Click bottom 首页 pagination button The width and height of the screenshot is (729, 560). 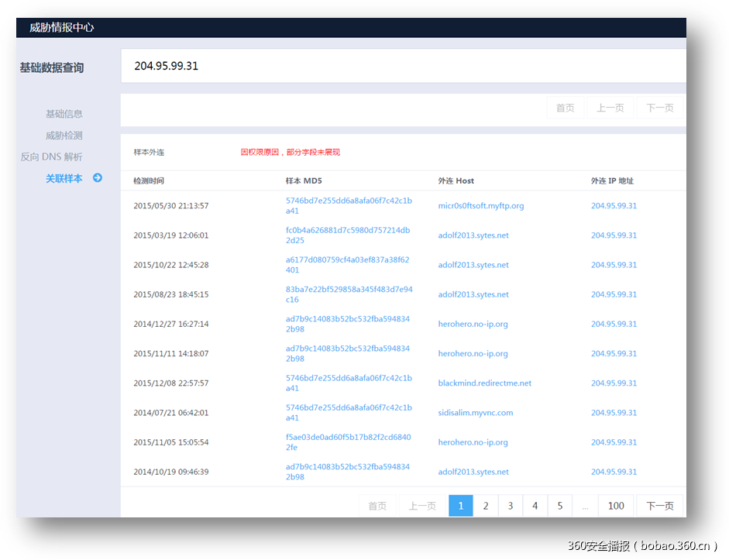[377, 506]
